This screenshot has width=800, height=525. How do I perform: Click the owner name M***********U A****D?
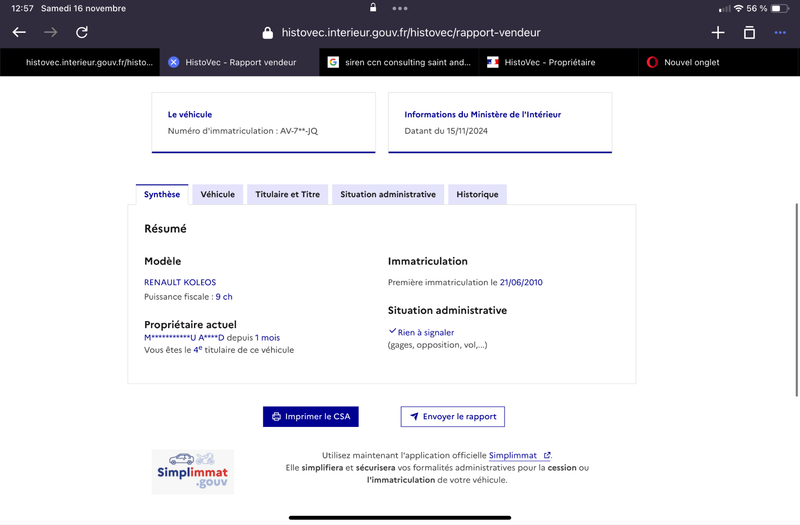tap(184, 337)
